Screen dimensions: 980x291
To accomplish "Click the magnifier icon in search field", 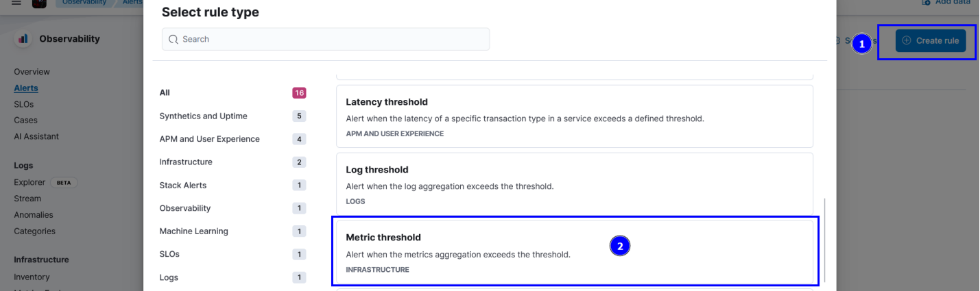I will point(173,39).
